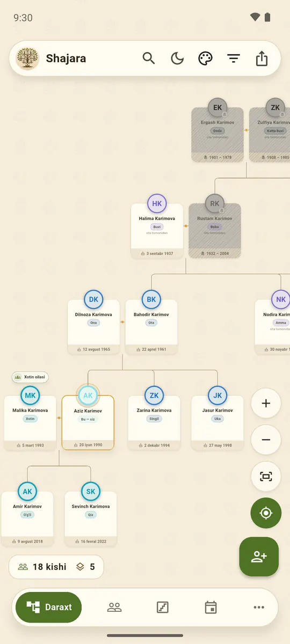Open more options dots menu

pos(259,607)
